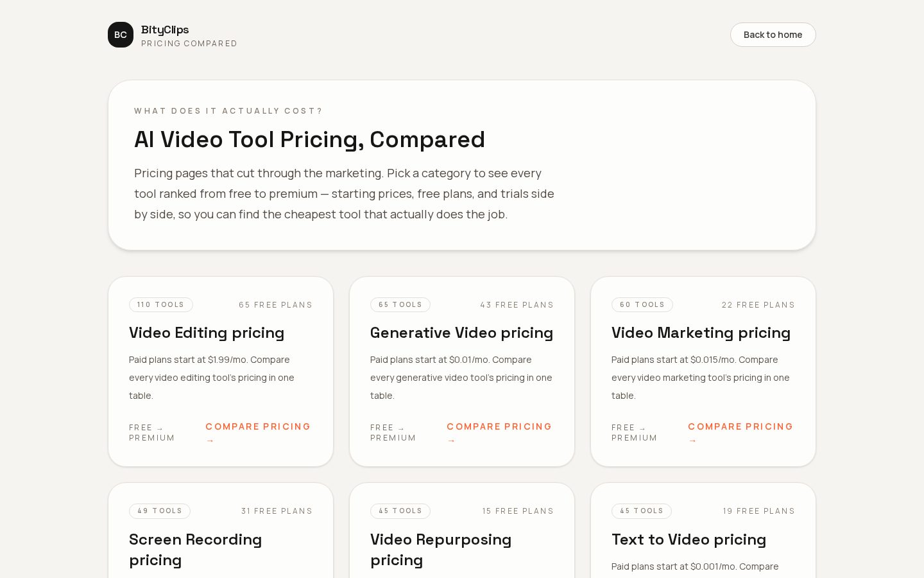Viewport: 924px width, 578px height.
Task: Click the 65 TOOLS badge
Action: coord(400,304)
